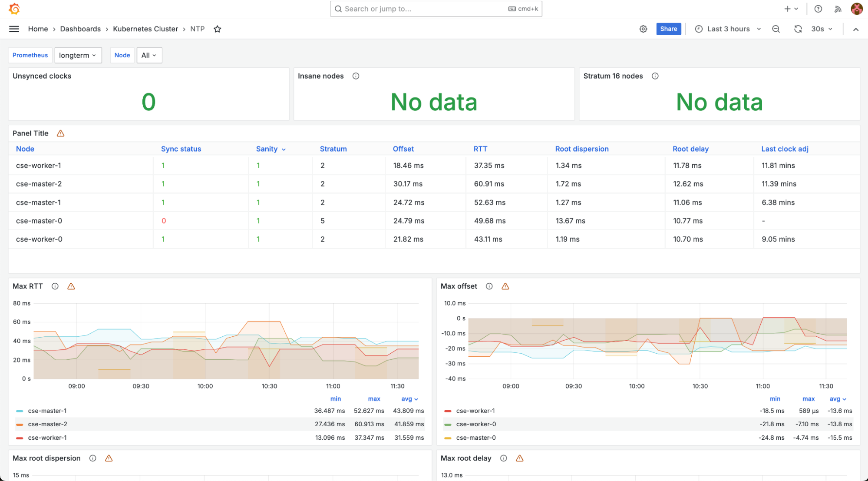868x481 pixels.
Task: Open the news feed icon
Action: [x=838, y=9]
